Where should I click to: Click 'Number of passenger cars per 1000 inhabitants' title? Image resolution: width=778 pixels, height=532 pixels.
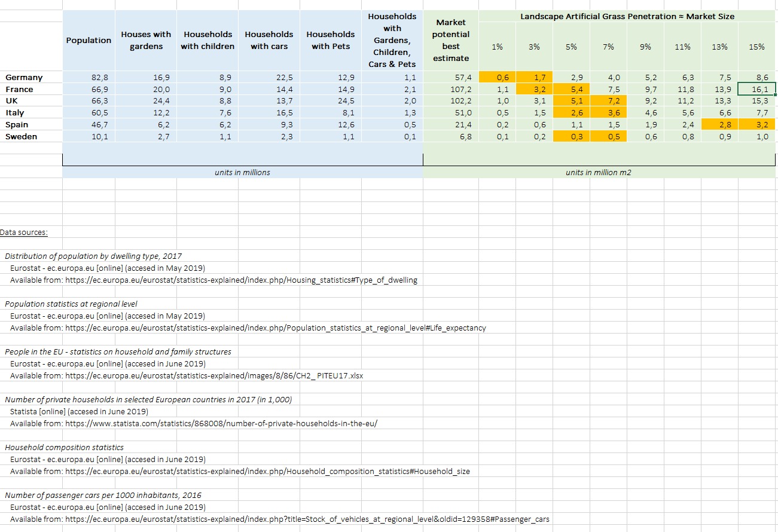[103, 495]
